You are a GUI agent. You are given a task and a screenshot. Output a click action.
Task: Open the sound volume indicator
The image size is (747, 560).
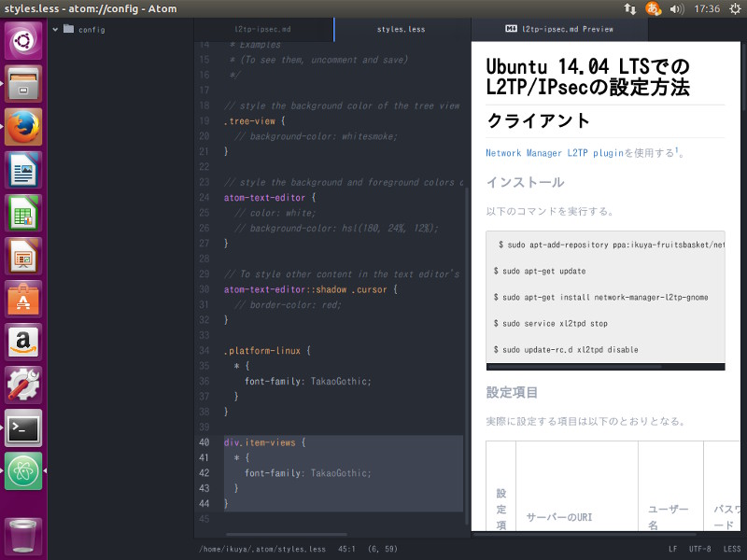pyautogui.click(x=676, y=8)
